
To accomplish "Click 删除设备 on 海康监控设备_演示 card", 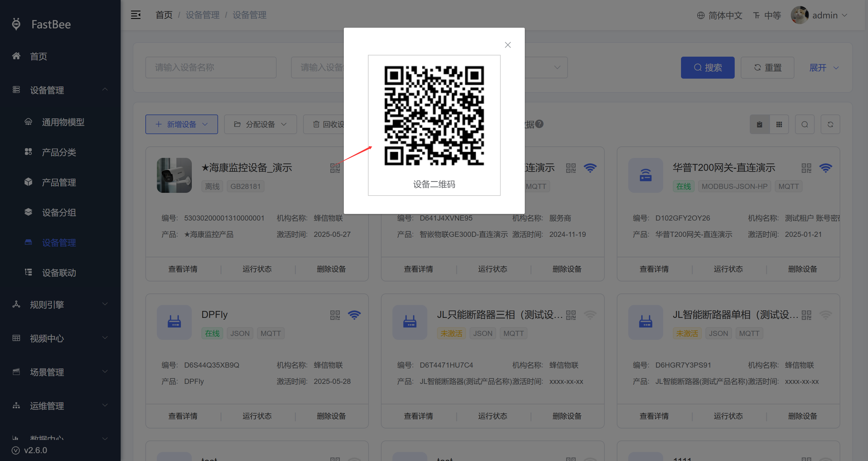I will point(331,269).
